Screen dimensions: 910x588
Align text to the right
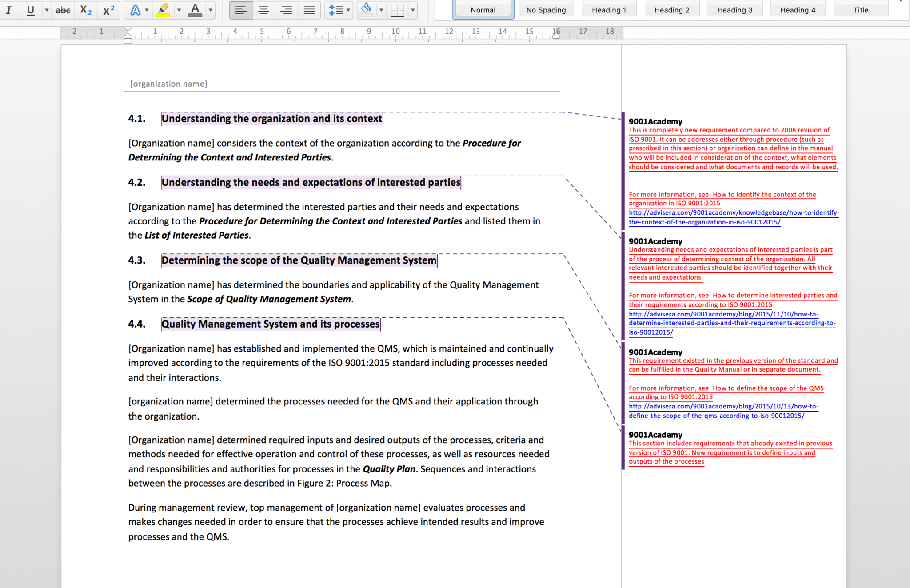click(x=286, y=10)
